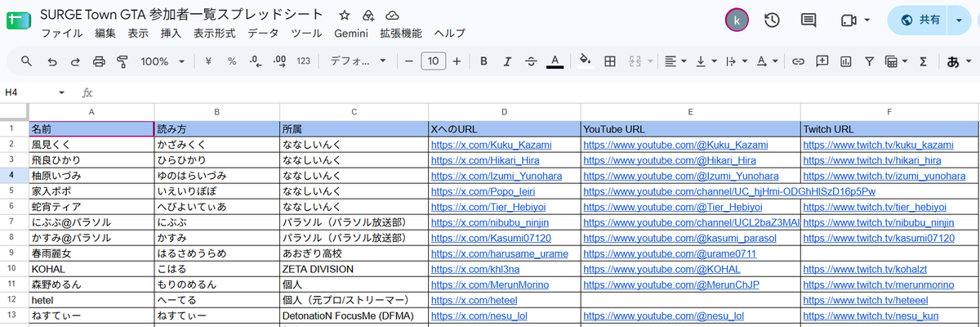The image size is (980, 327).
Task: Open the text rotation dropdown
Action: pyautogui.click(x=767, y=61)
